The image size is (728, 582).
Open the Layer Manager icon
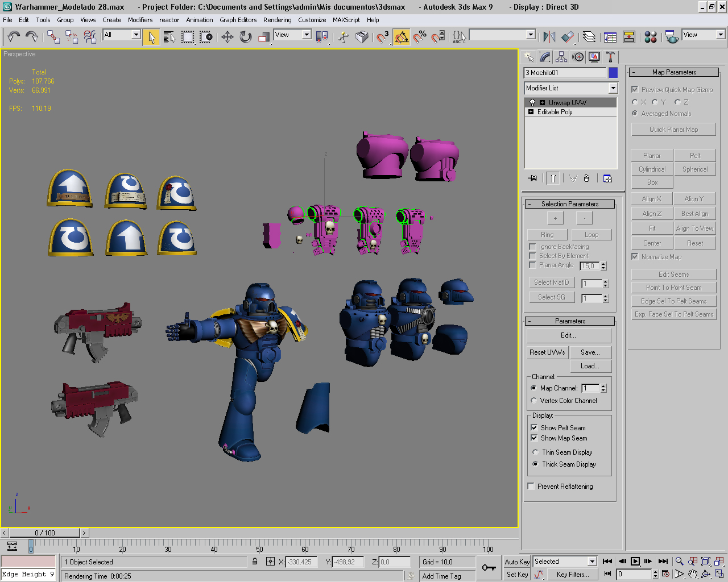pyautogui.click(x=589, y=37)
